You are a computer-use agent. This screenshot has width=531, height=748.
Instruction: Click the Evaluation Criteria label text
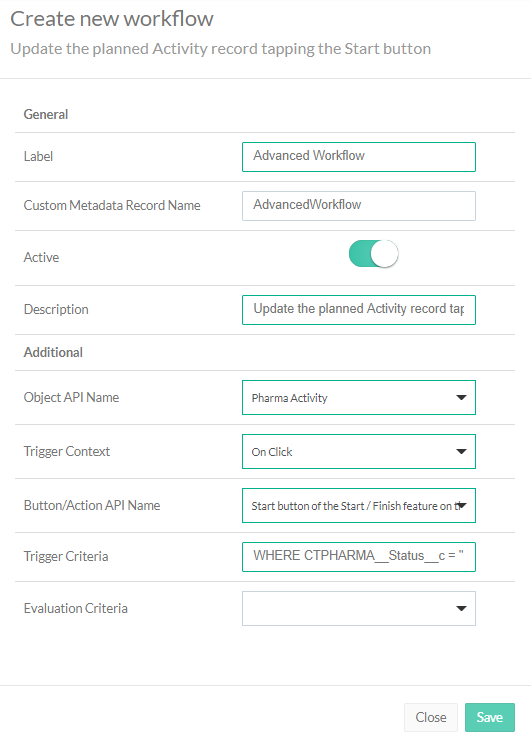[76, 609]
